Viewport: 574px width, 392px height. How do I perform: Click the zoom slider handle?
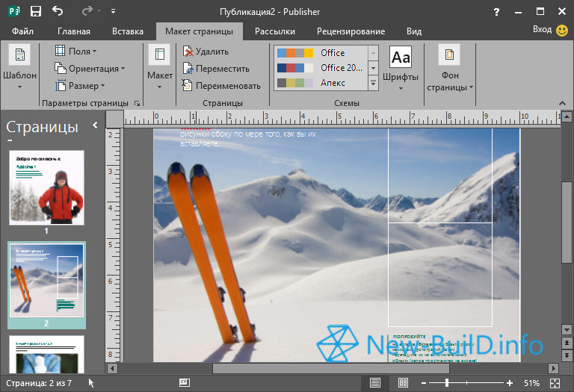point(447,383)
